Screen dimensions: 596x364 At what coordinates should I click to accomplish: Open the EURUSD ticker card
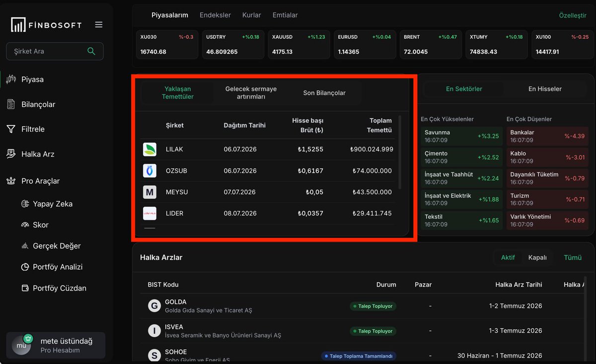point(365,44)
